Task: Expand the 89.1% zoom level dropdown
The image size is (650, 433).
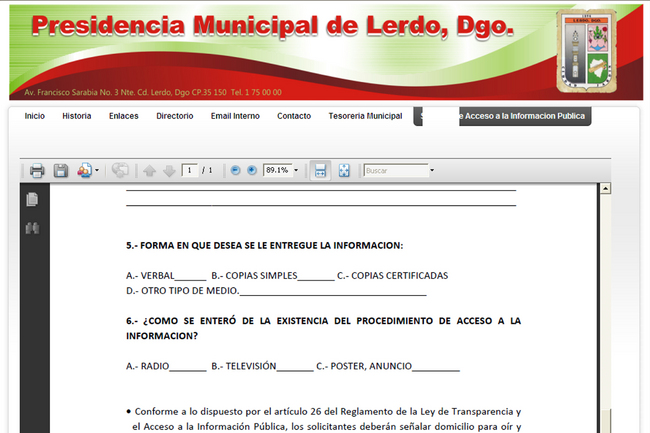Action: pyautogui.click(x=296, y=171)
